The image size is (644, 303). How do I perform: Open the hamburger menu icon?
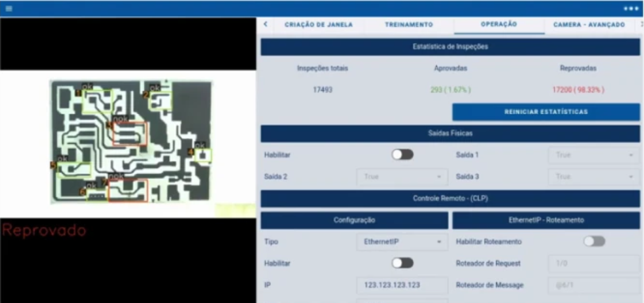coord(9,9)
